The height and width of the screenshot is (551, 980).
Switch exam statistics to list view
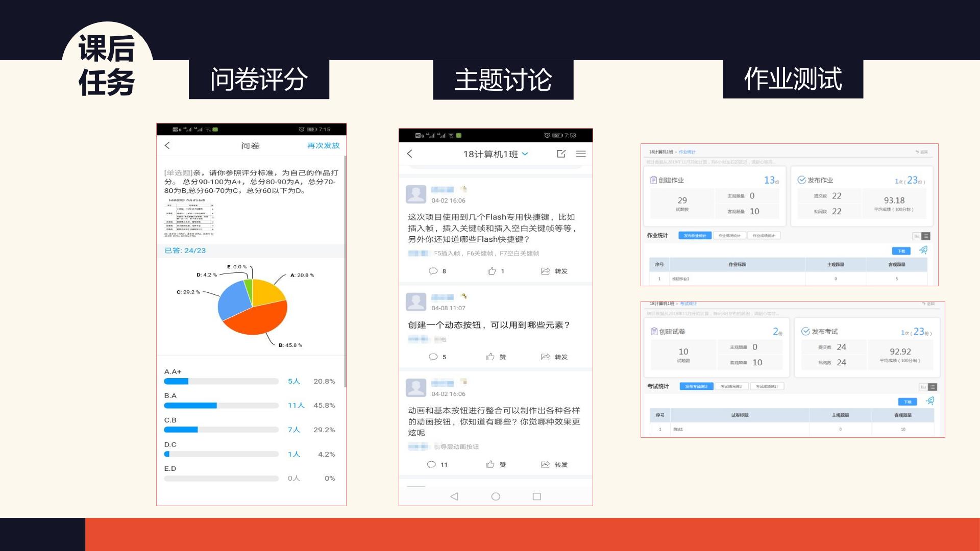click(933, 387)
